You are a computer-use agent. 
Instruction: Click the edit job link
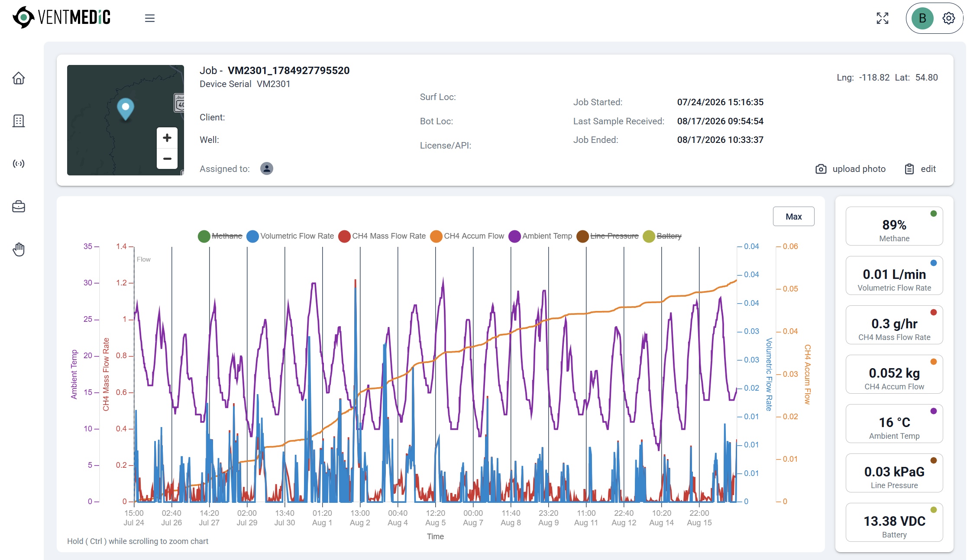[920, 169]
